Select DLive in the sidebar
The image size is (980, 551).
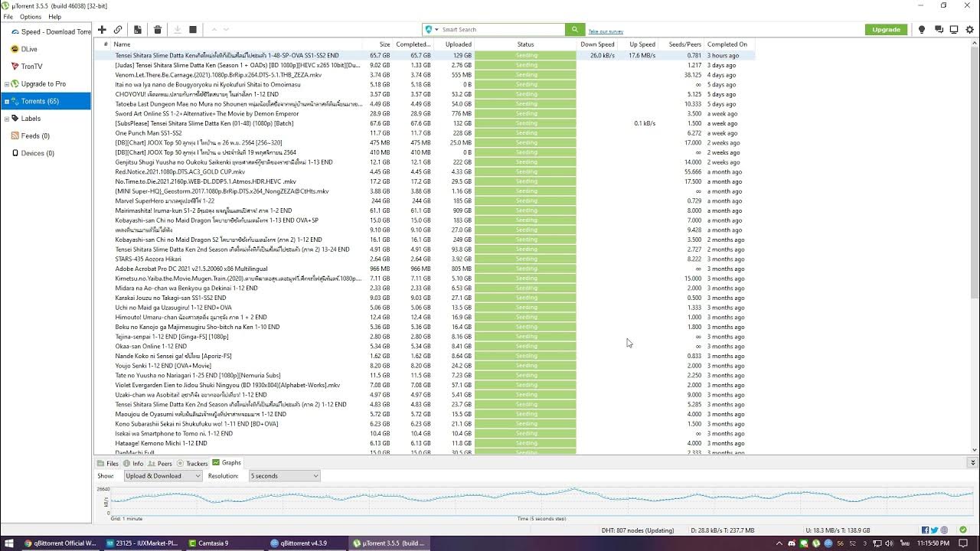point(29,49)
